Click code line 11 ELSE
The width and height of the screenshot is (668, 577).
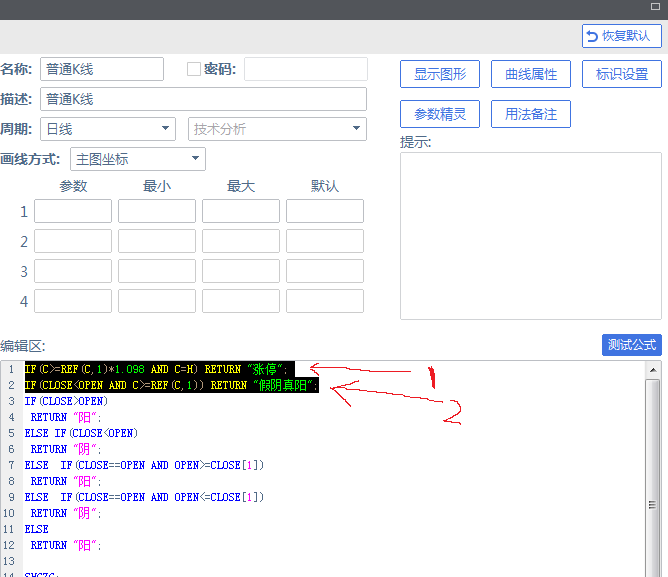[36, 529]
